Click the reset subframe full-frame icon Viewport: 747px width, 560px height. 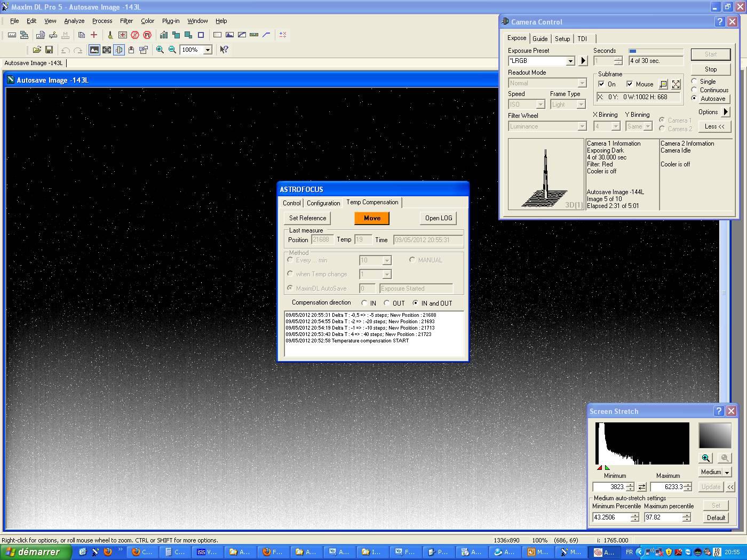click(676, 84)
